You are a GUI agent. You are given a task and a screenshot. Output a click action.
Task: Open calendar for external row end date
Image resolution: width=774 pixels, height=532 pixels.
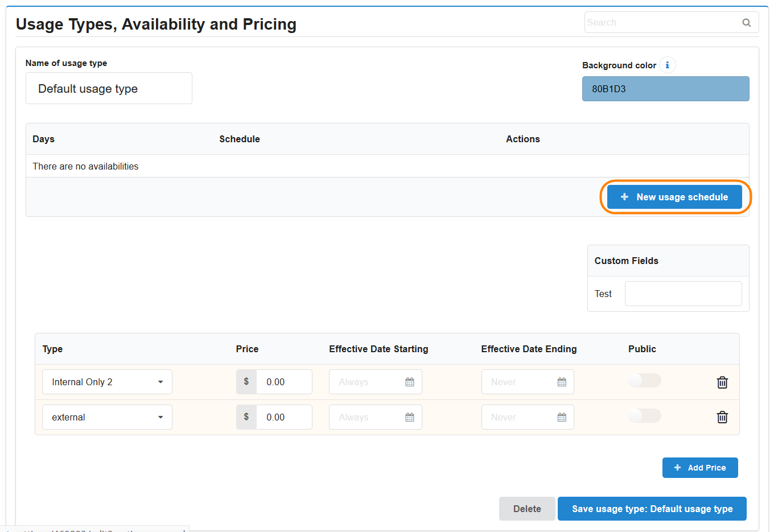coord(562,418)
